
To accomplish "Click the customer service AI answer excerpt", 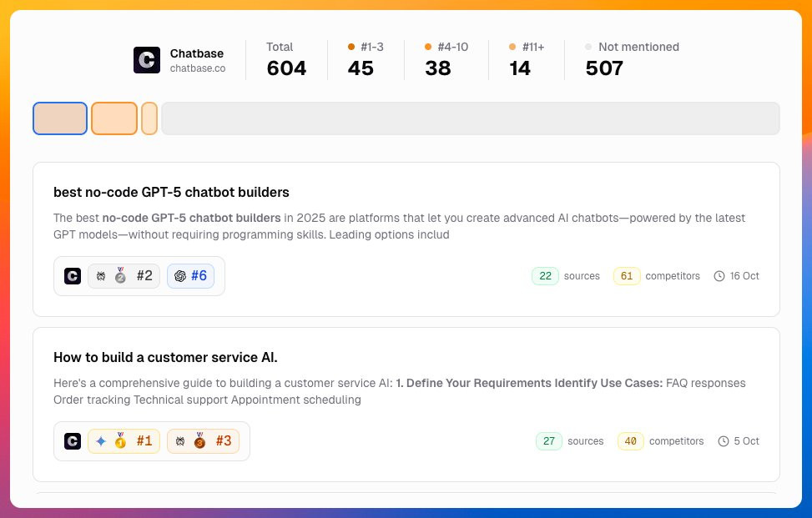I will (399, 391).
